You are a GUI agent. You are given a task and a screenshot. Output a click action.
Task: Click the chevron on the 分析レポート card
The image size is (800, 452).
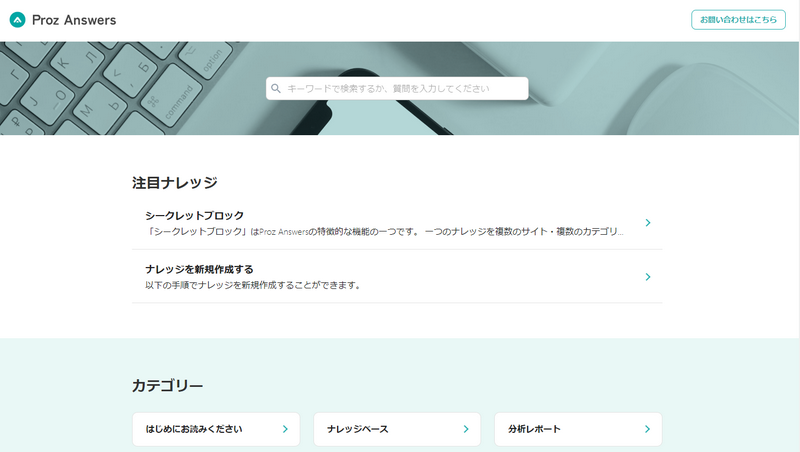tap(647, 429)
